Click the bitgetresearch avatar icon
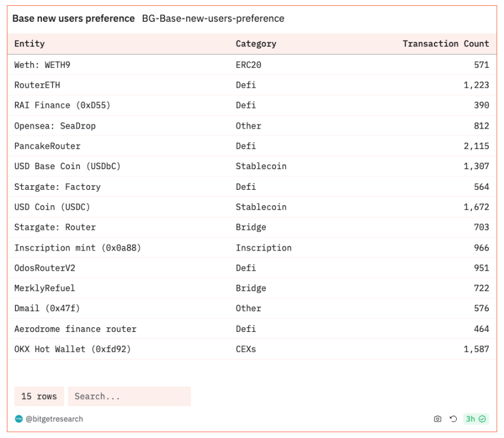This screenshot has width=504, height=438. tap(19, 419)
